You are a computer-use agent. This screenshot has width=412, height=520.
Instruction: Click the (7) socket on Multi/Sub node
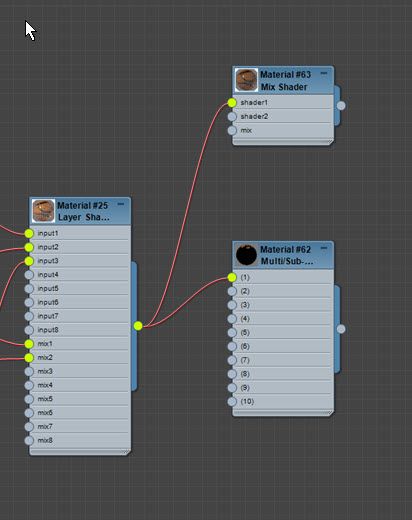point(232,360)
